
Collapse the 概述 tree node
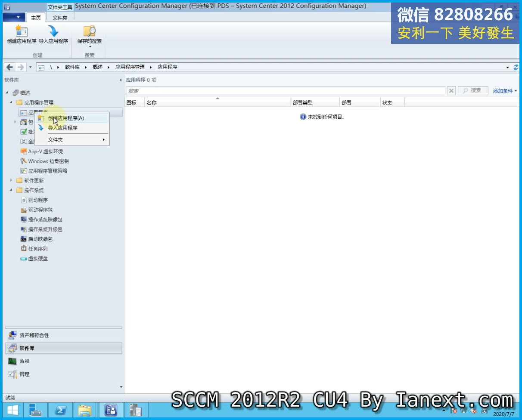pos(6,93)
